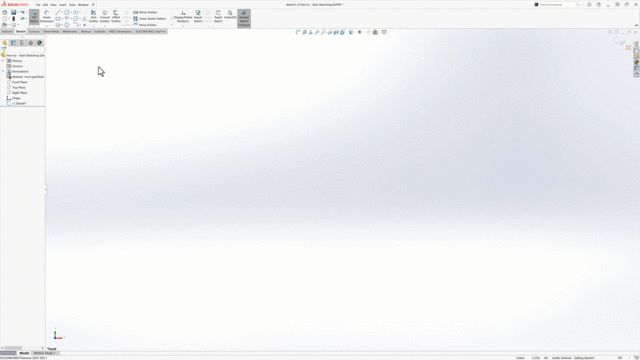
Task: Open Display/Delete Relations tool
Action: (x=183, y=16)
